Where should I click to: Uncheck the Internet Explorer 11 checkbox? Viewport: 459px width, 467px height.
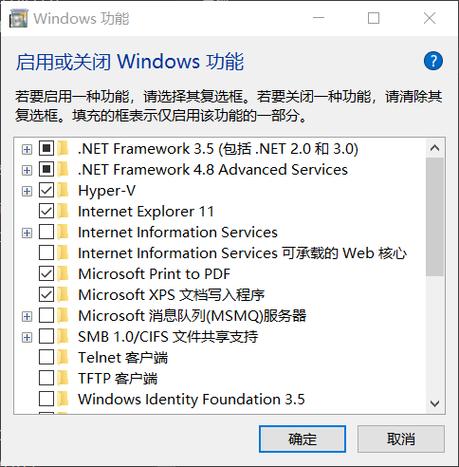point(46,211)
